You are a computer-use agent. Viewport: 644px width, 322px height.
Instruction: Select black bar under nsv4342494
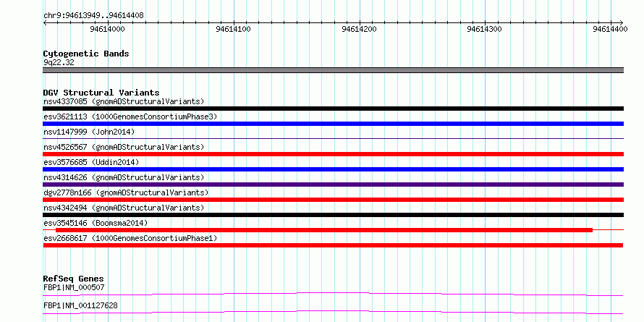click(334, 215)
